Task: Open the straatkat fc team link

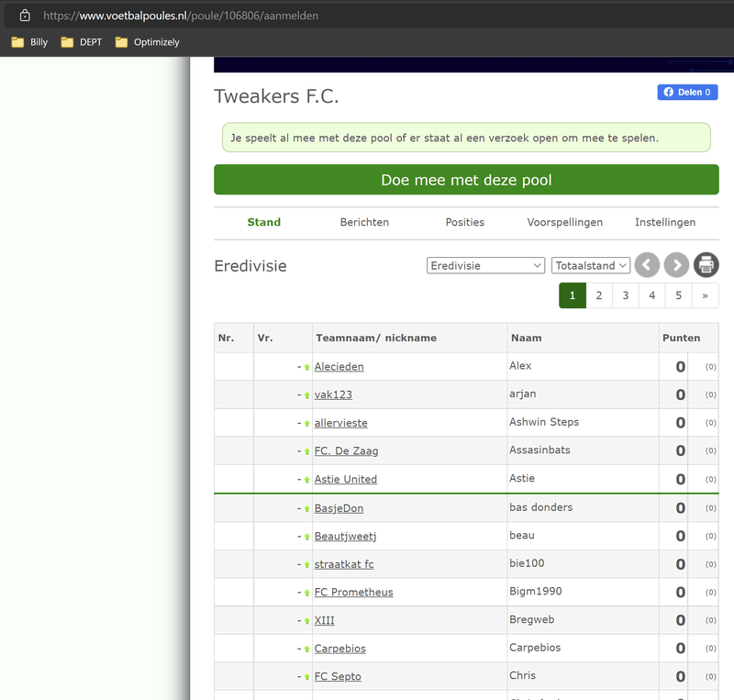Action: click(x=344, y=564)
